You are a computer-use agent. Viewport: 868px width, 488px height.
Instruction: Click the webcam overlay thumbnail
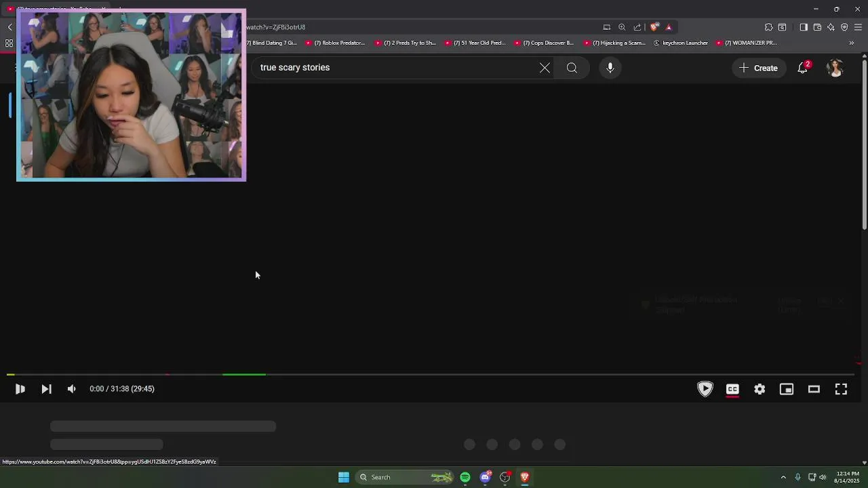[131, 95]
